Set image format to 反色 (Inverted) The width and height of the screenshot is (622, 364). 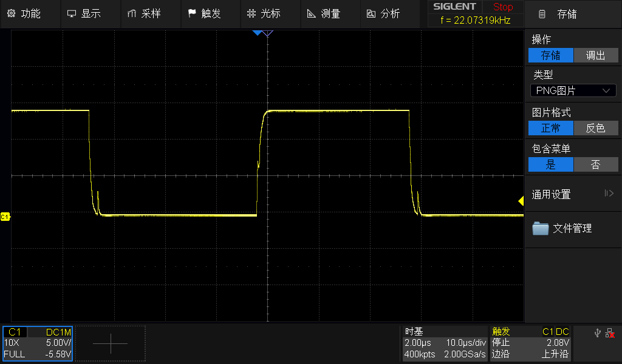pyautogui.click(x=596, y=129)
